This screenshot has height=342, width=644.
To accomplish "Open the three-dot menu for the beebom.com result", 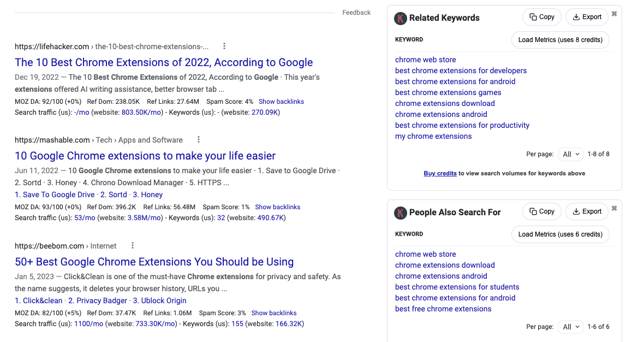I will click(x=132, y=245).
